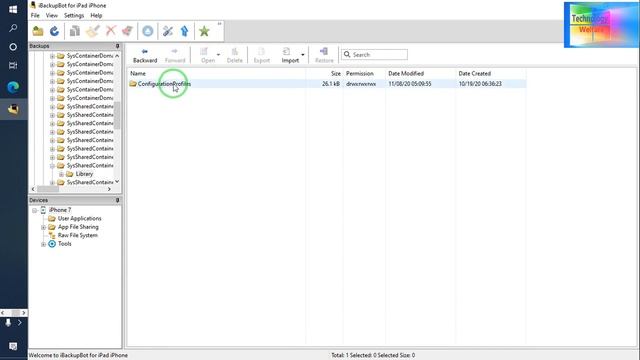The image size is (640, 360).
Task: Click the Restore toolbar button
Action: (x=324, y=56)
